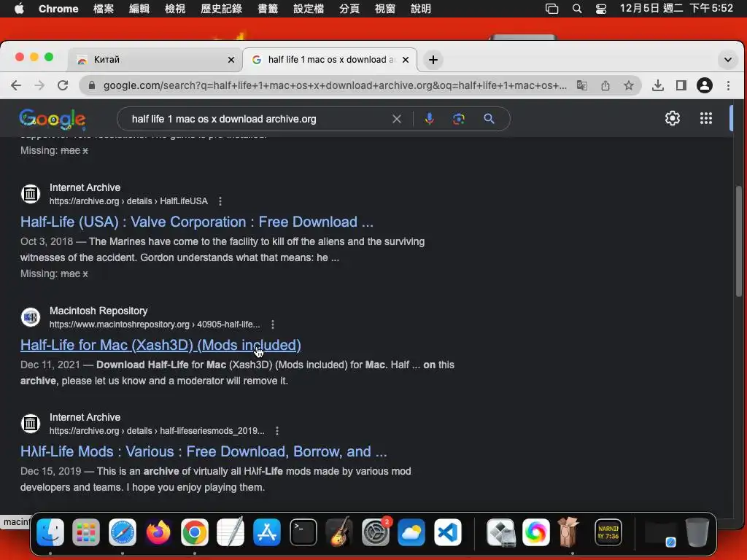Search by image with Google Lens
Screen dimensions: 747x560
point(458,119)
